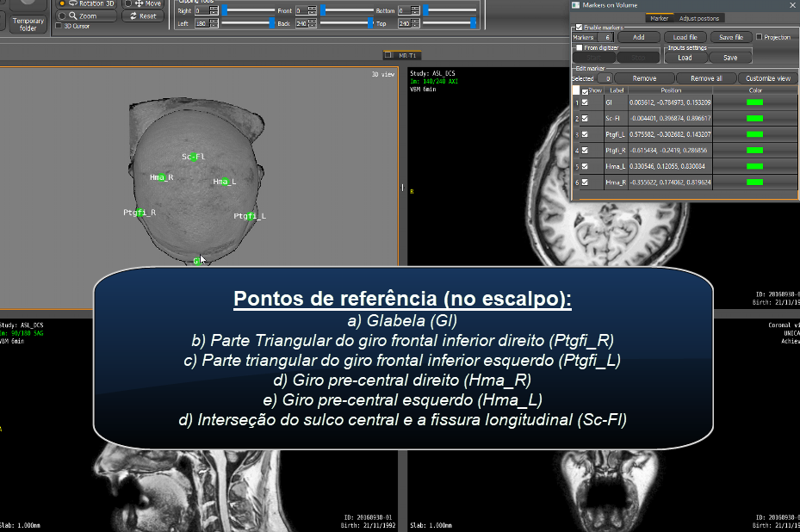Select the Sc-Fl label cell in table
This screenshot has height=532, width=800.
616,118
